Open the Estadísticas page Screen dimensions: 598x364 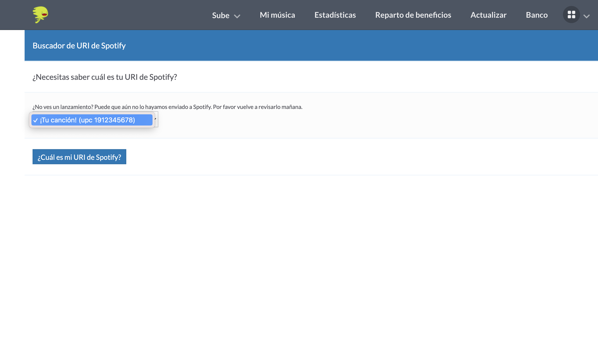pos(335,15)
